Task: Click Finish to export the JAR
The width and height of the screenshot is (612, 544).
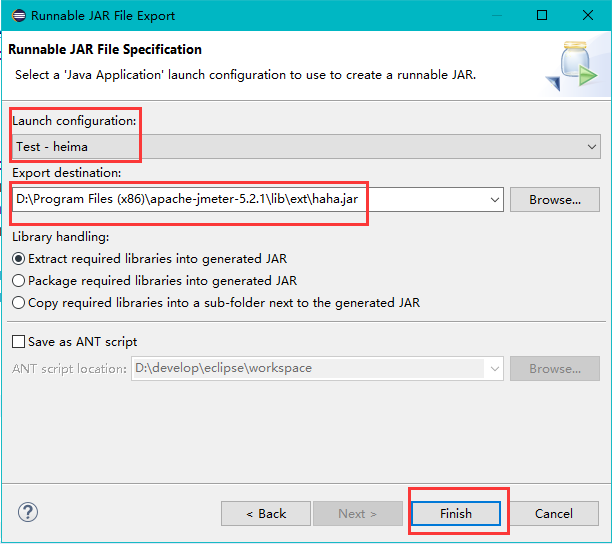Action: click(x=456, y=514)
